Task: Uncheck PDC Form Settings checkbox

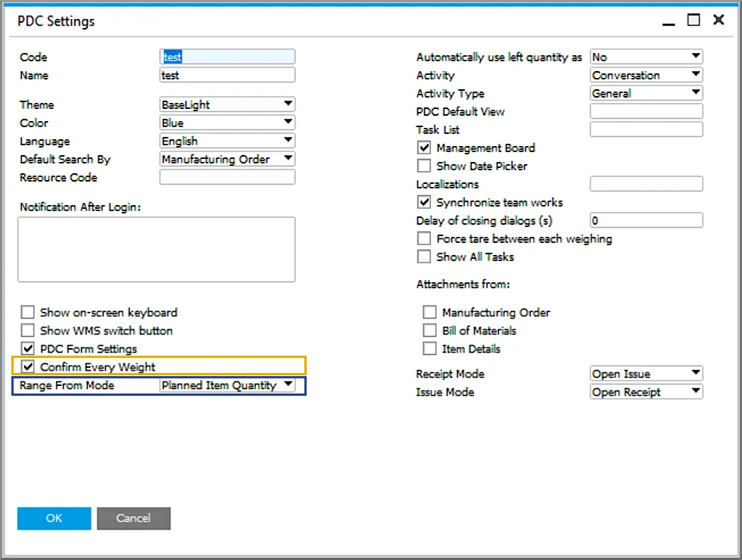Action: tap(28, 349)
